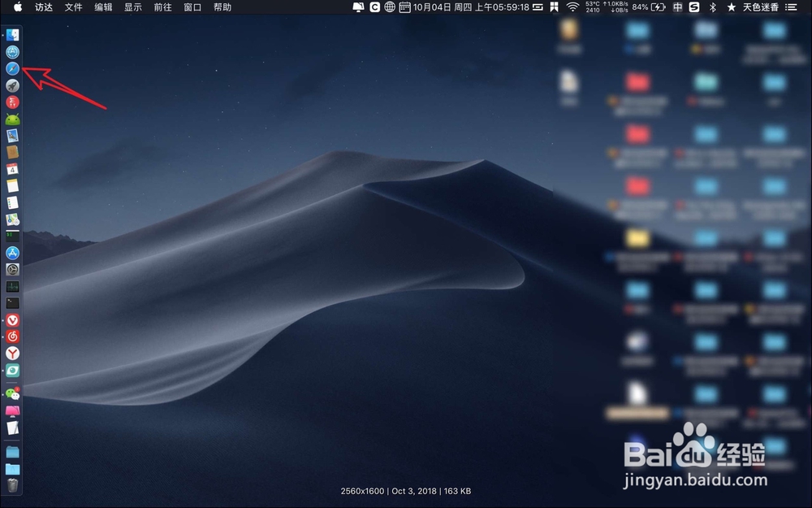Launch Safari from the Dock
Viewport: 812px width, 508px height.
pyautogui.click(x=12, y=68)
